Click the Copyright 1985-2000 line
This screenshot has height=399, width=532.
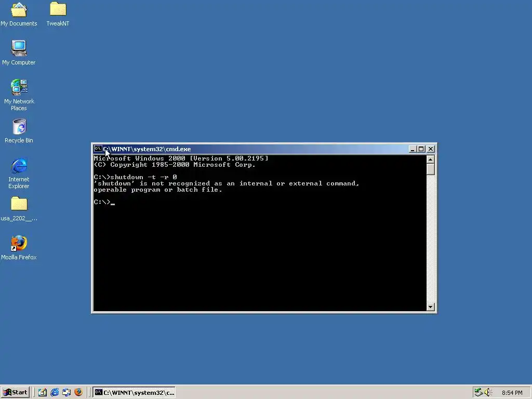point(175,165)
